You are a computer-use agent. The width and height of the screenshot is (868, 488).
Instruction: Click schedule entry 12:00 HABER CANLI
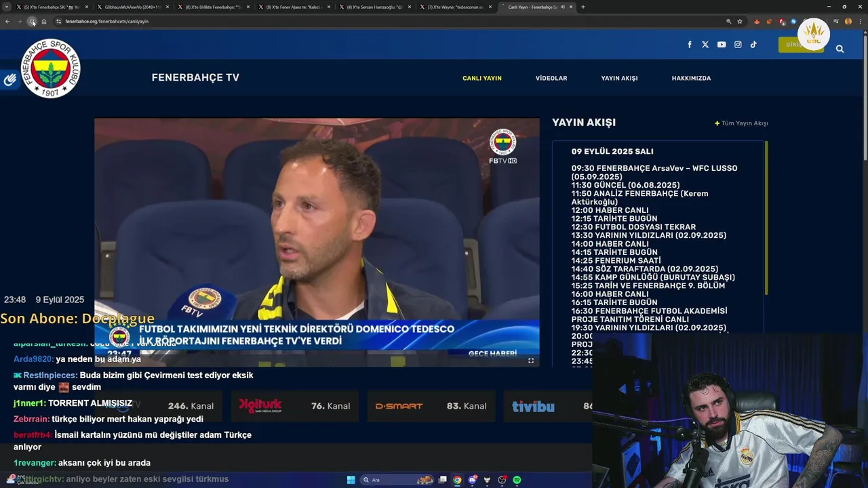[610, 210]
